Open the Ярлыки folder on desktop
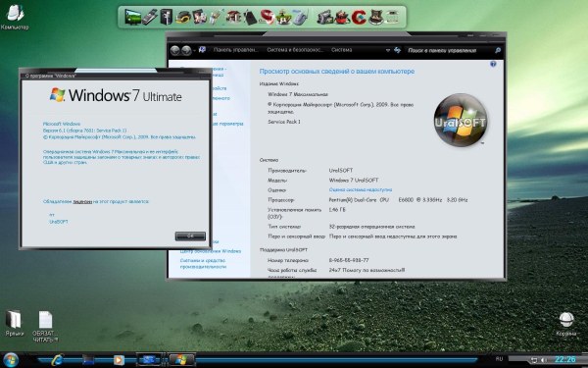The height and width of the screenshot is (368, 588). tap(14, 323)
